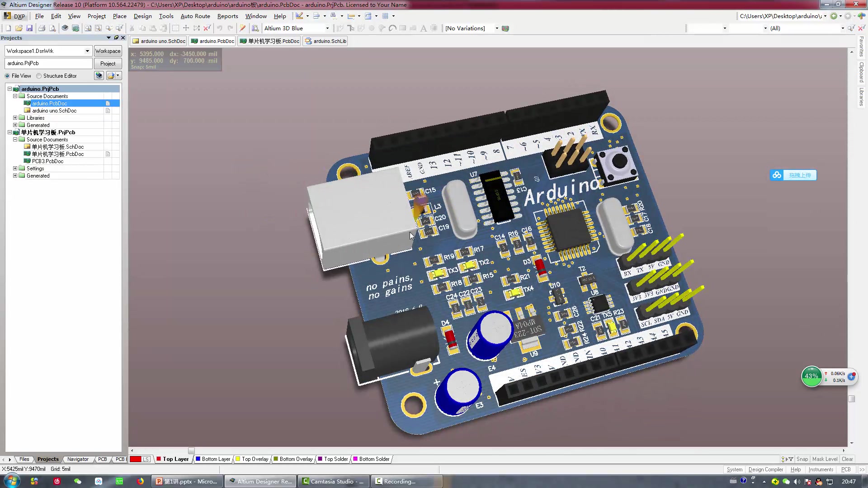
Task: Open the utility drawing tools icon
Action: click(x=299, y=16)
